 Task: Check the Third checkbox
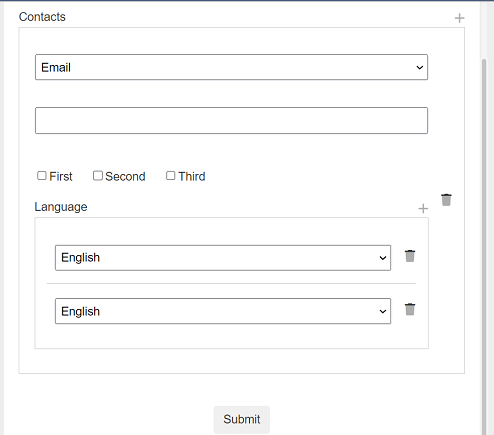(170, 176)
